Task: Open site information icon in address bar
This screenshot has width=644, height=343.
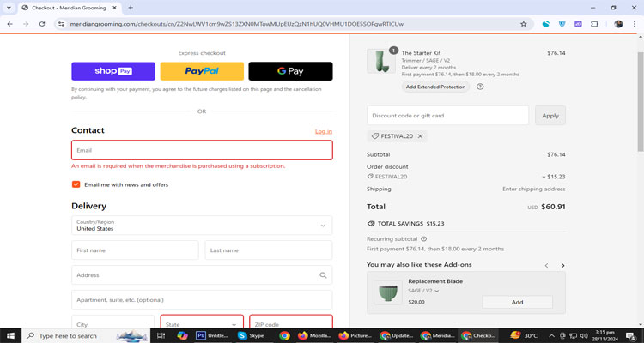Action: (61, 24)
